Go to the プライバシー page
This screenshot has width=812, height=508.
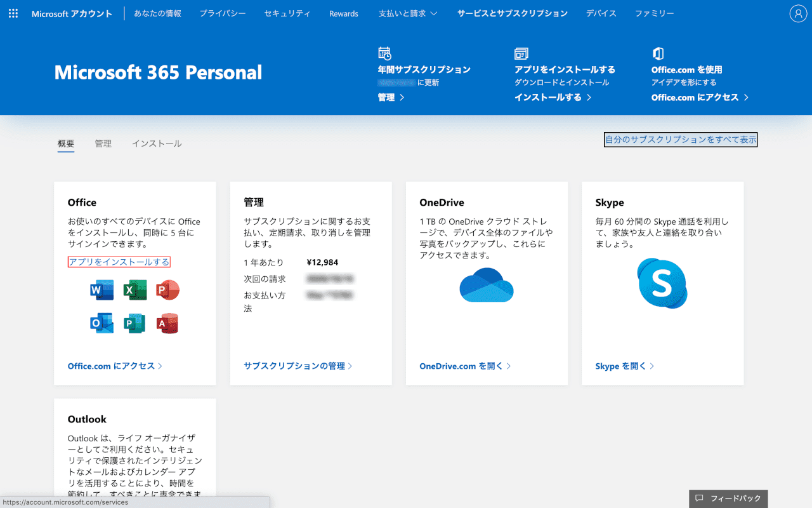pos(223,13)
